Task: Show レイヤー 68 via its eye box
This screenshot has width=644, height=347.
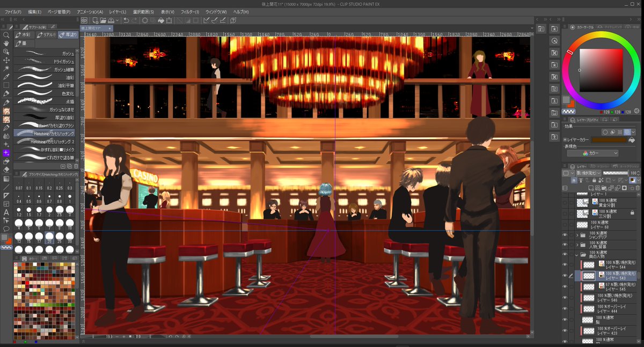Action: click(x=565, y=225)
